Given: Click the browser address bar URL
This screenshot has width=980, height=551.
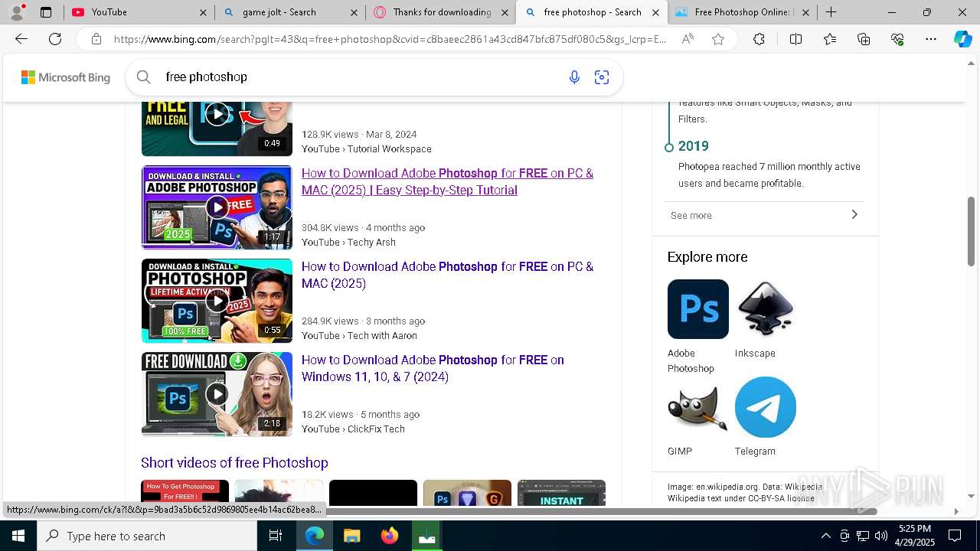Looking at the screenshot, I should point(390,39).
